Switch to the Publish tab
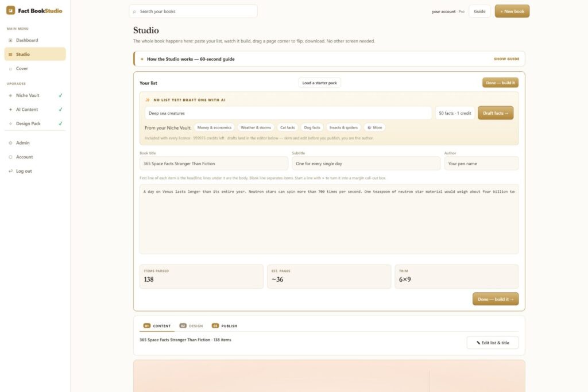This screenshot has width=588, height=392. point(225,326)
